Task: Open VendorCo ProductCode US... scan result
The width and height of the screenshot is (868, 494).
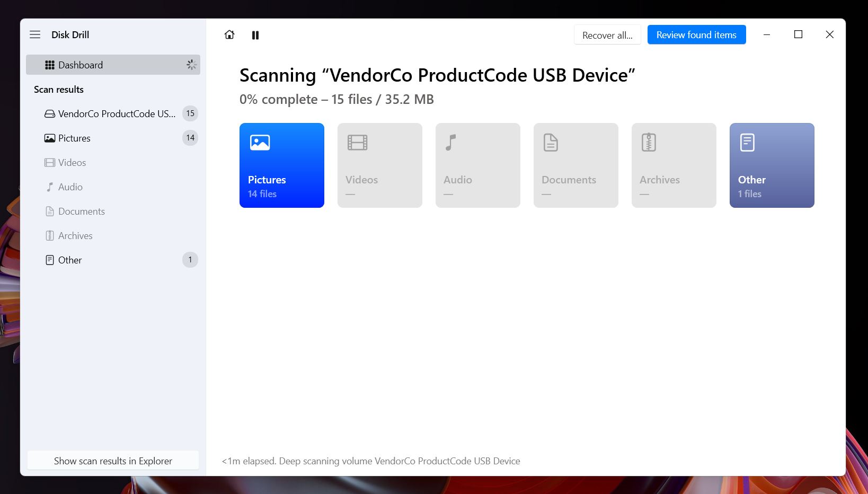Action: [113, 113]
